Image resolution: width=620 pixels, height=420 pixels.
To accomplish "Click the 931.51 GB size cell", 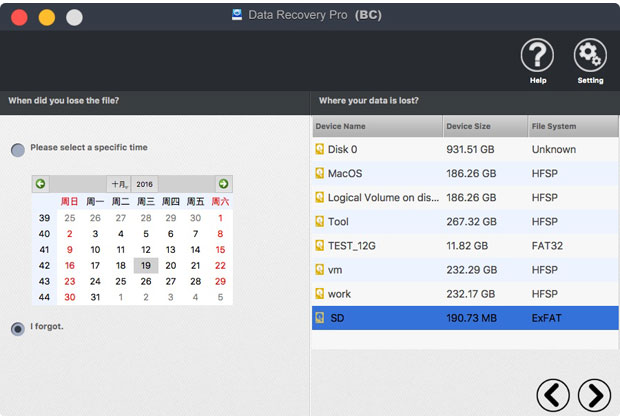I will coord(470,149).
